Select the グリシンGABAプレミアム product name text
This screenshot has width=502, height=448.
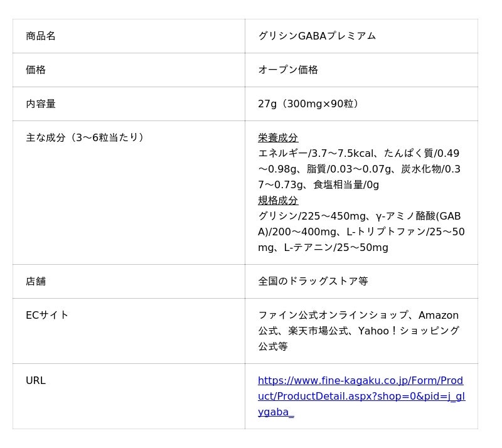pyautogui.click(x=317, y=36)
